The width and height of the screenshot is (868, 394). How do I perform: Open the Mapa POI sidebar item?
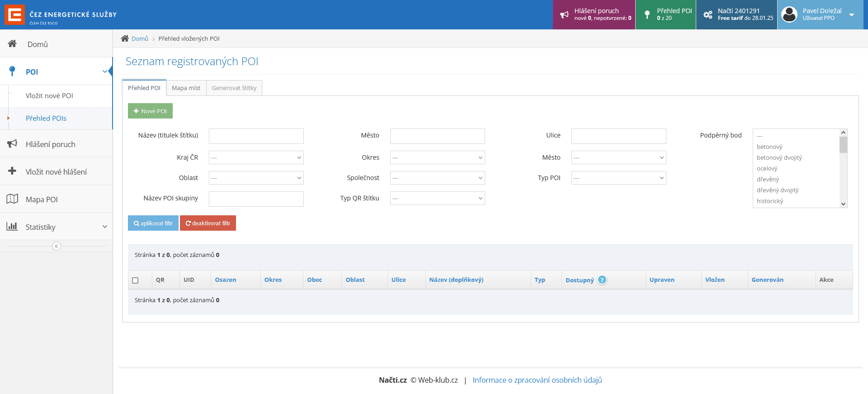click(x=42, y=199)
